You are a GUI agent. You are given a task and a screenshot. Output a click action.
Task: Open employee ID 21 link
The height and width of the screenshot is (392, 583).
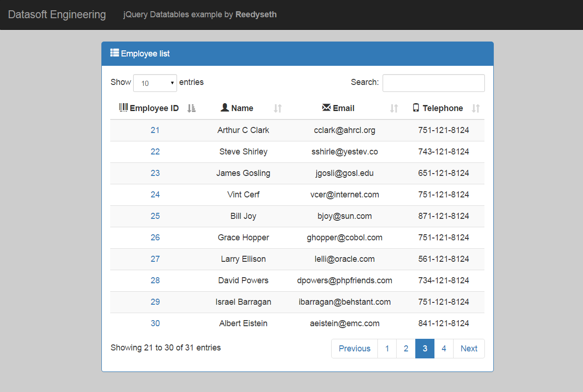tap(155, 130)
